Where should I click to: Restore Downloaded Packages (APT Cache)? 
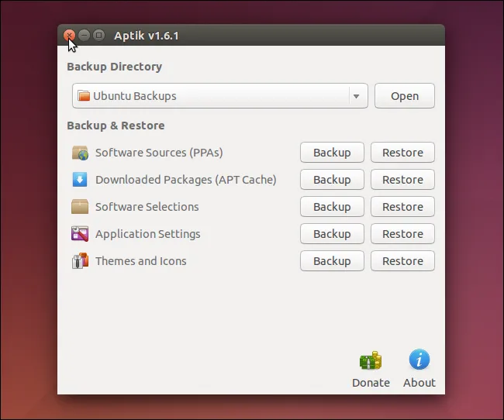click(402, 180)
